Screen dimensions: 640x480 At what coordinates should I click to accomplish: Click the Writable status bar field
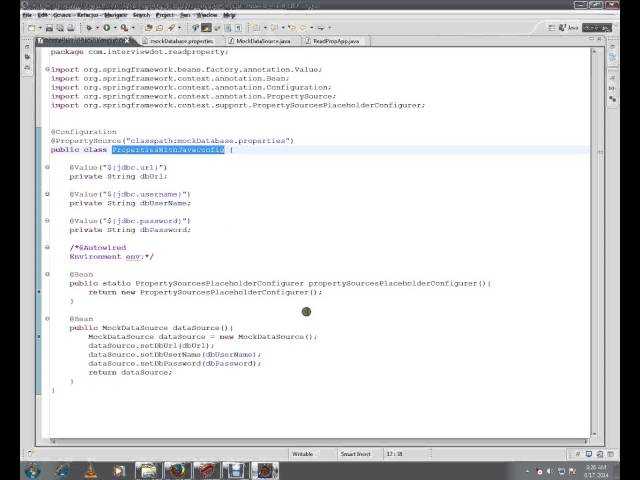click(303, 454)
